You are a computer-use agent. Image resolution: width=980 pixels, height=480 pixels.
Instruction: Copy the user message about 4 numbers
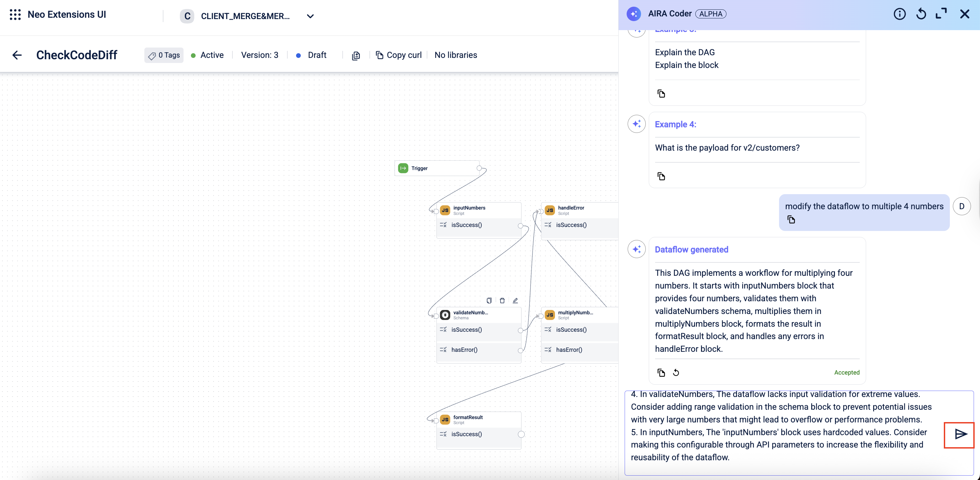[791, 220]
